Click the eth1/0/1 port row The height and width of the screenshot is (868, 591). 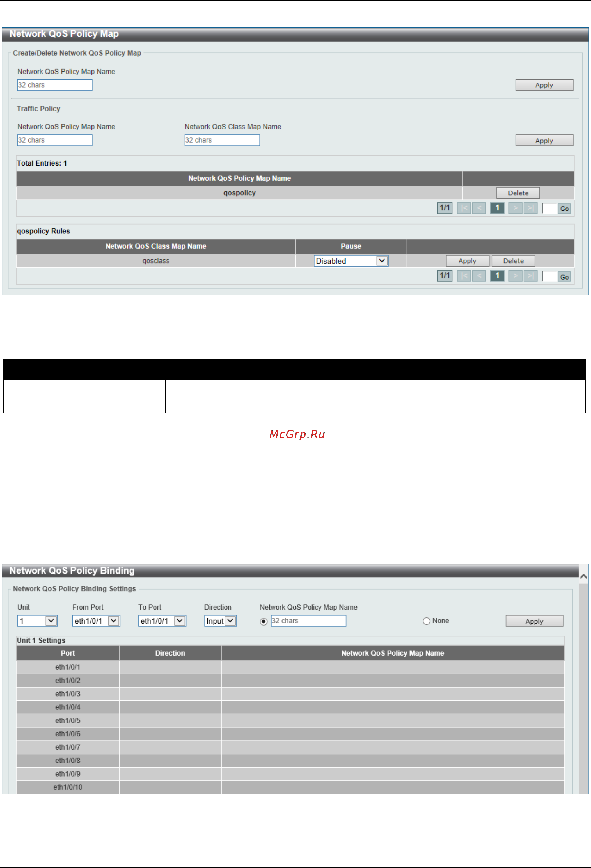(290, 667)
